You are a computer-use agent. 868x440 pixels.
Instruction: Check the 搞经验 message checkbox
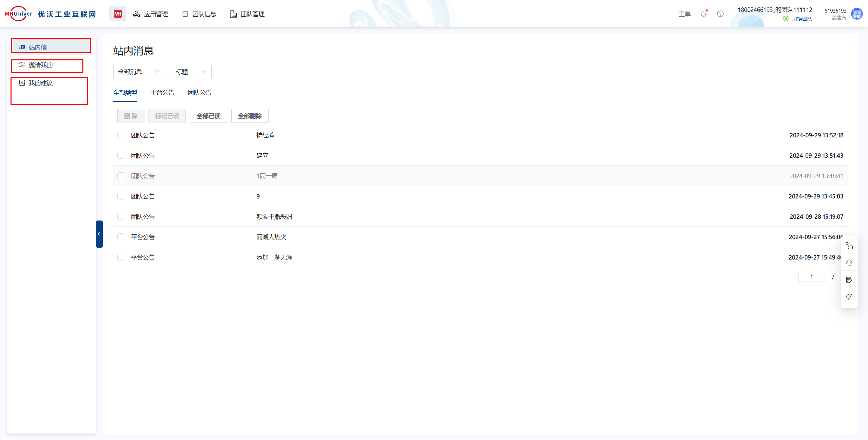(x=121, y=135)
